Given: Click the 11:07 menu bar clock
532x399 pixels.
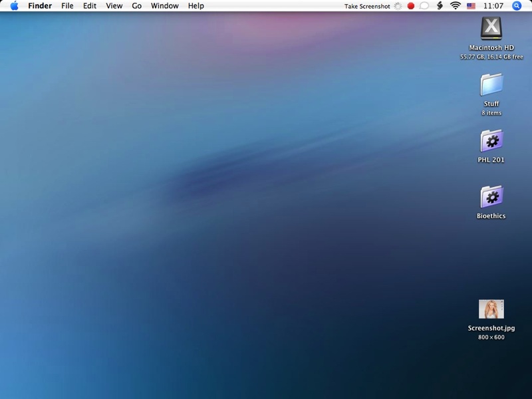Looking at the screenshot, I should [x=493, y=6].
